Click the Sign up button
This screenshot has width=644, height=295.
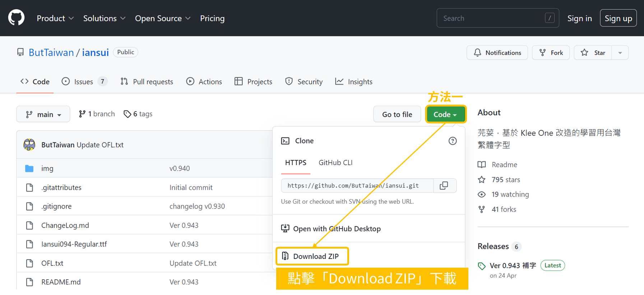[618, 18]
